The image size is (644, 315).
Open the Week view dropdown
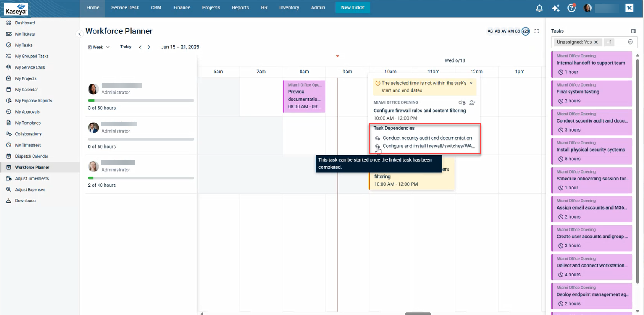(99, 47)
